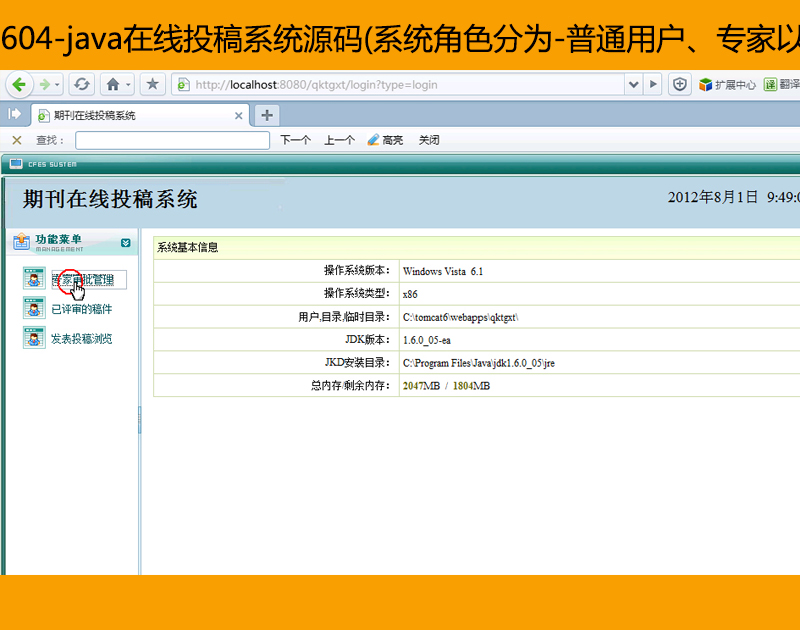The width and height of the screenshot is (800, 630).
Task: Click the sidebar splitter collapse handle
Action: (x=139, y=420)
